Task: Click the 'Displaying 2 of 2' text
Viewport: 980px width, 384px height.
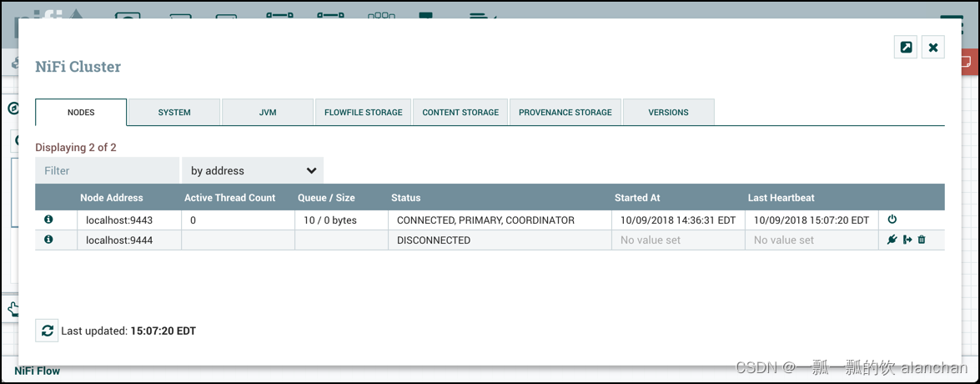Action: (x=76, y=148)
